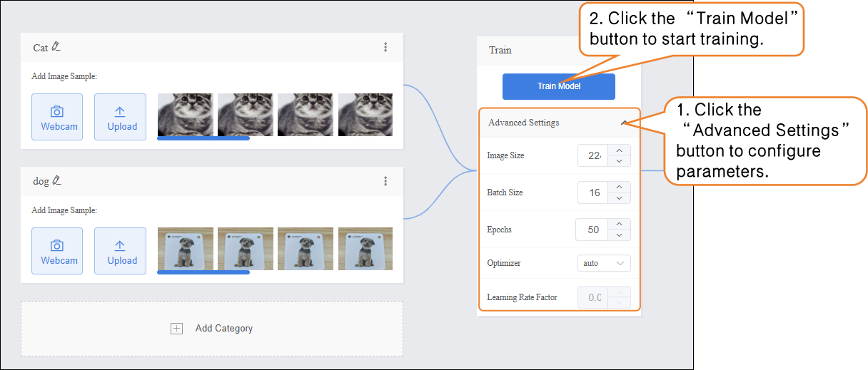Open the three-dot menu for Cat category
Screen dimensions: 868x370
click(x=385, y=47)
